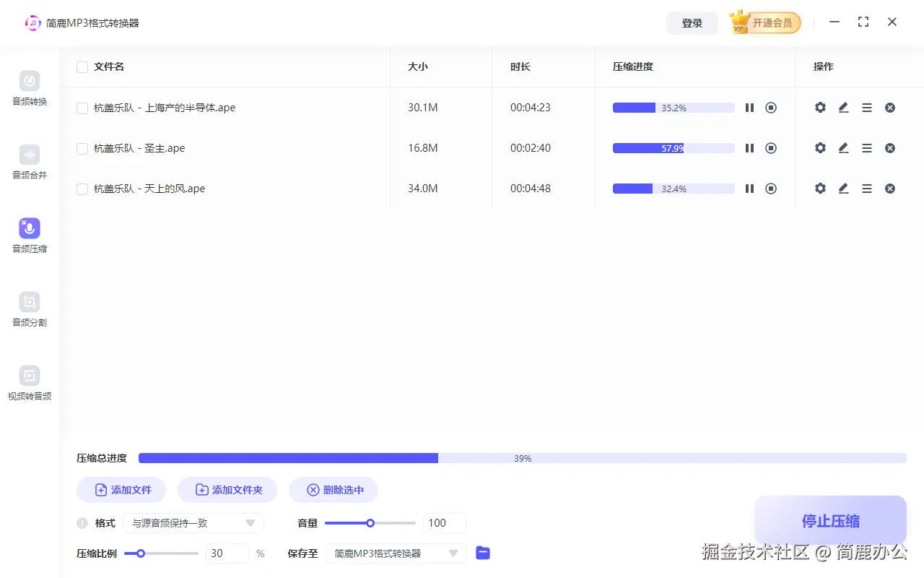Pause compression of 天上的风.ape
This screenshot has width=924, height=578.
[749, 189]
